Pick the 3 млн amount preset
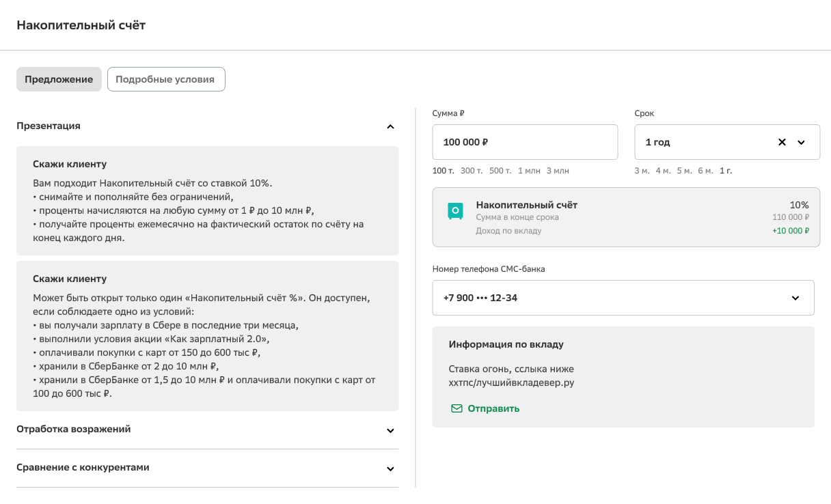This screenshot has height=504, width=831. 557,171
